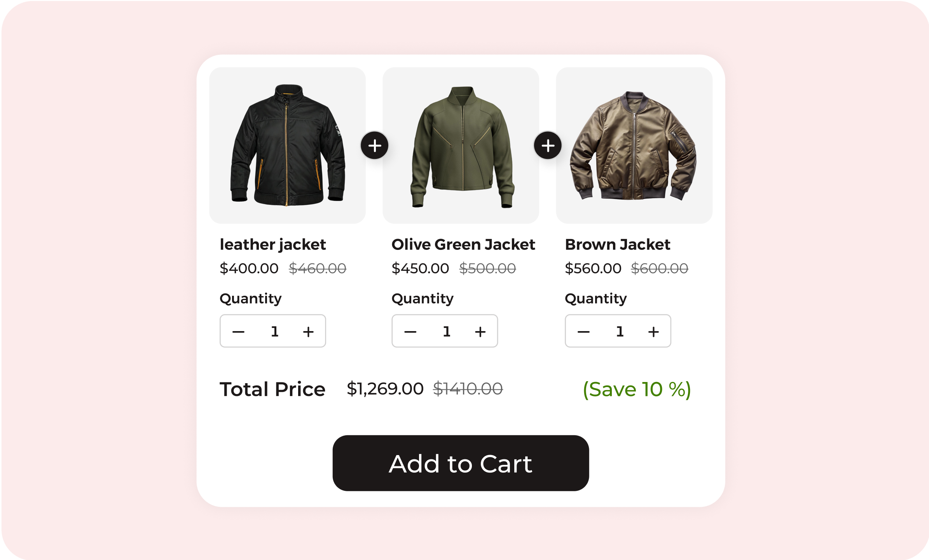Decrease Olive Green Jacket quantity
The height and width of the screenshot is (560, 929).
(x=410, y=331)
